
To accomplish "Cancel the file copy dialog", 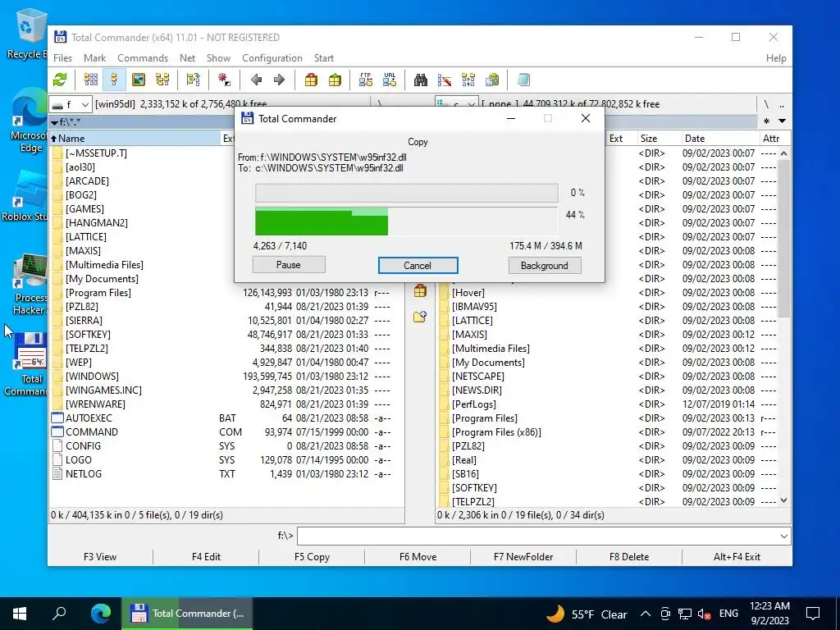I will click(x=418, y=265).
